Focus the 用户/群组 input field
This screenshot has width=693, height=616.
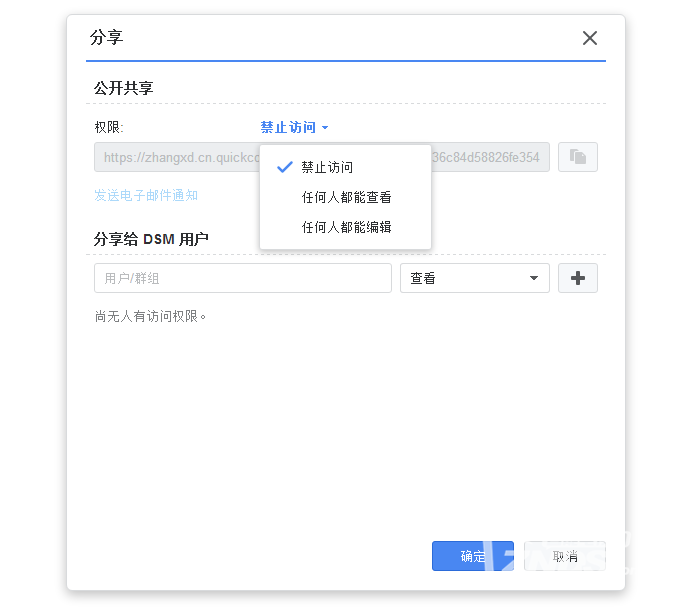243,278
